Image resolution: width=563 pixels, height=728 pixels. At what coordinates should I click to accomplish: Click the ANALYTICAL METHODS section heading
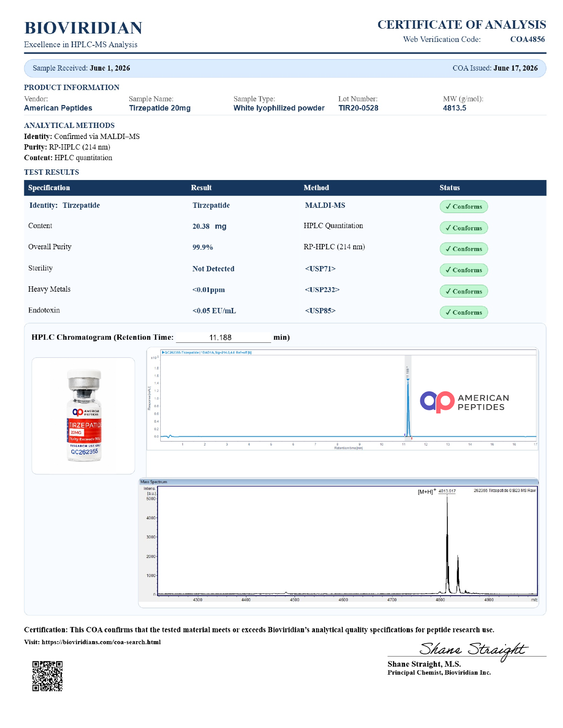(69, 125)
